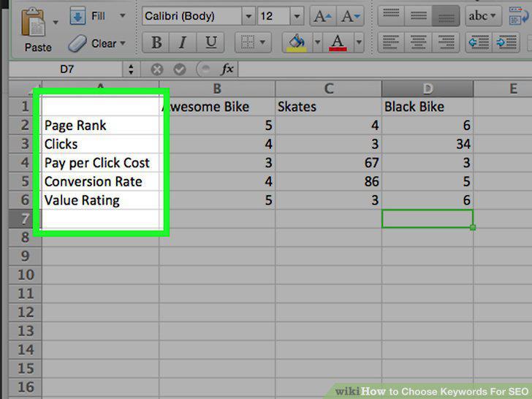Click the font name field
532x399 pixels.
coord(192,16)
